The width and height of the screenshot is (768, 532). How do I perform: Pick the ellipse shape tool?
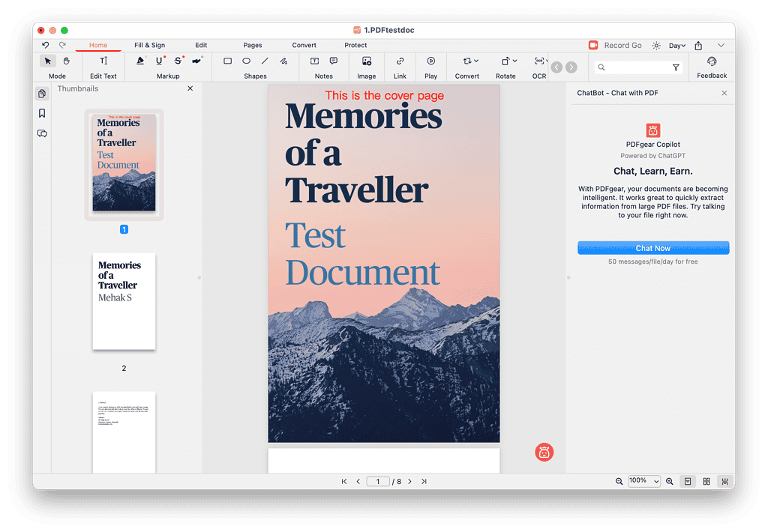point(246,61)
